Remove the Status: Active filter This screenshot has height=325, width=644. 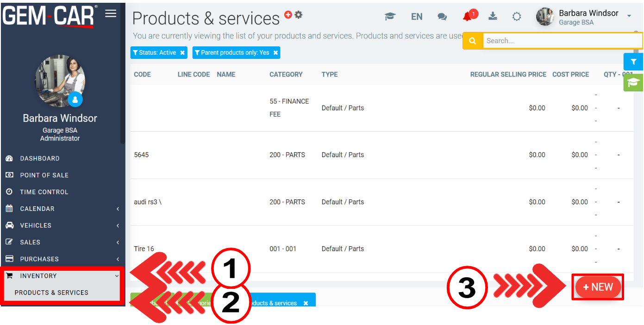(182, 53)
